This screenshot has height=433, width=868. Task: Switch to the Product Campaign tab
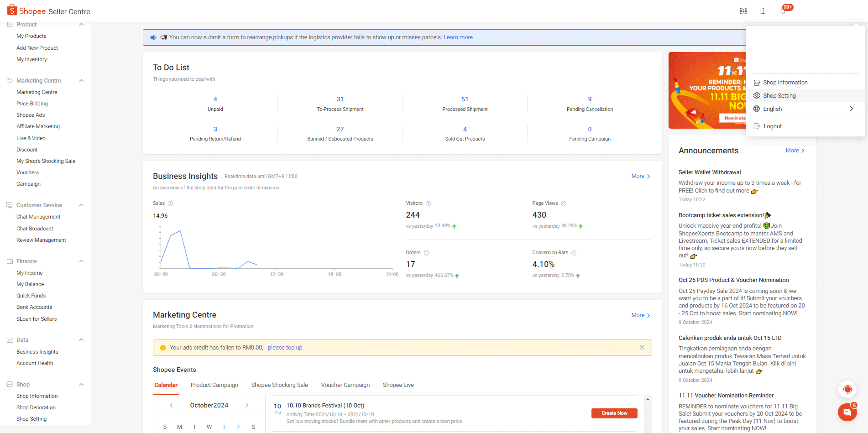tap(214, 385)
